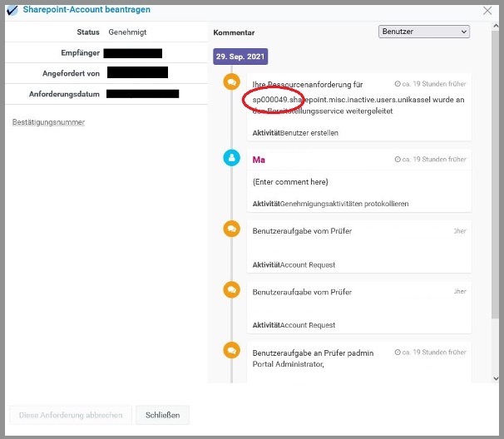Click comment icon beside Benutzeraufgabe an Prüfer padmin

[x=232, y=351]
